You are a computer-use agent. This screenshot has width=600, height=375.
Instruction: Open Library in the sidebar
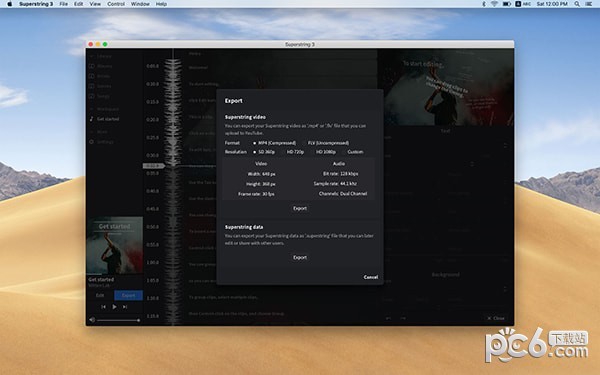click(100, 56)
